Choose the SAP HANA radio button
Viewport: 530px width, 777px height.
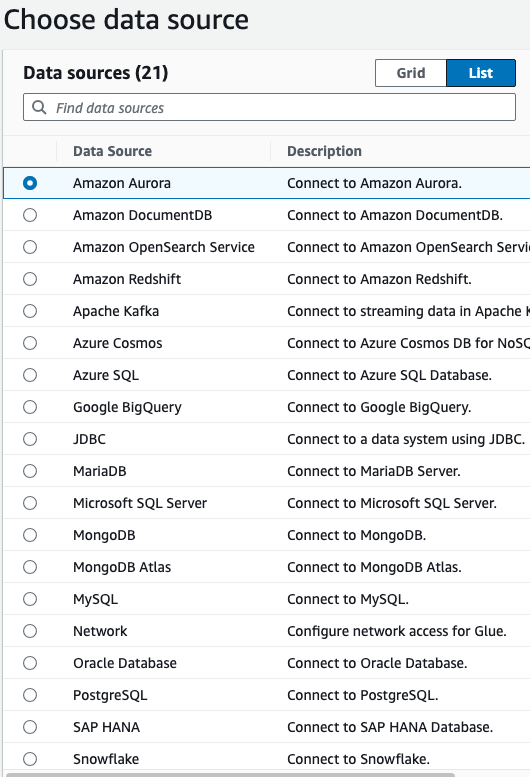point(30,727)
